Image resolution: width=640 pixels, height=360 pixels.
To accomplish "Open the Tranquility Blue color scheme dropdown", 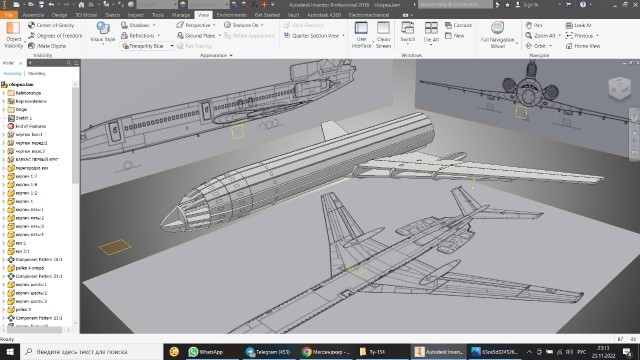I will 172,46.
